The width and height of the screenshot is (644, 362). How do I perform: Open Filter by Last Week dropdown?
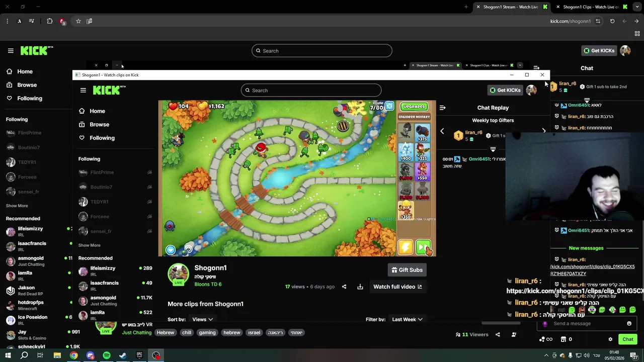coord(408,319)
